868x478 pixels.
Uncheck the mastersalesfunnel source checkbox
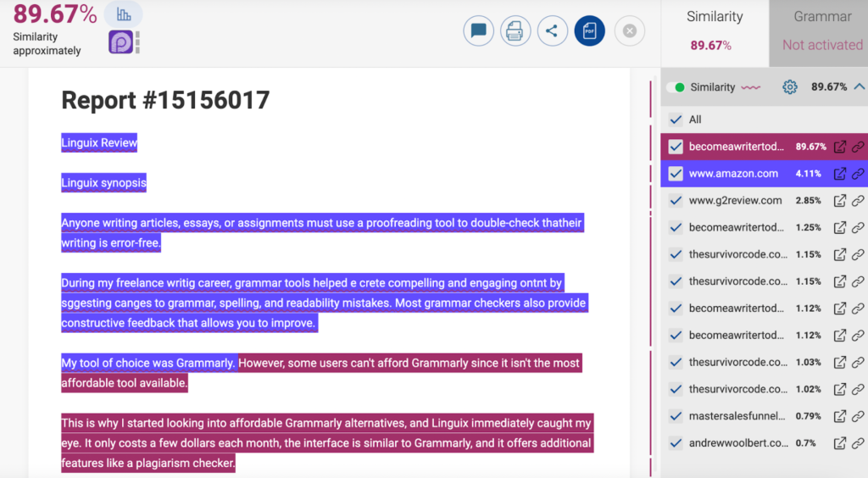(x=676, y=416)
